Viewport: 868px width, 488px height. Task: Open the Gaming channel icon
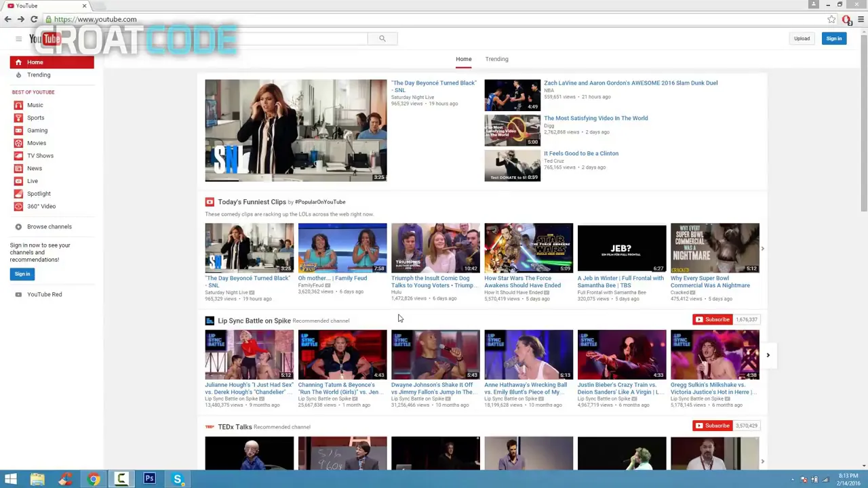click(18, 131)
